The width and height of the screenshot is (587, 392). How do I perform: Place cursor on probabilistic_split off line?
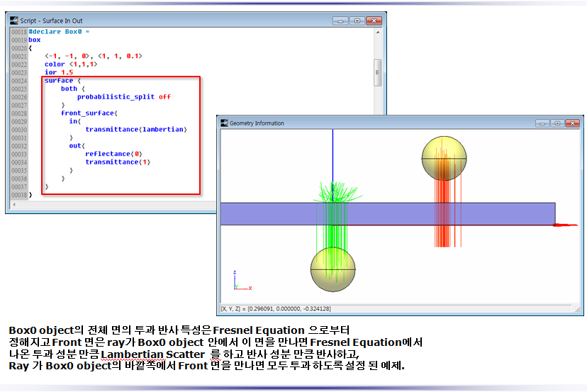tap(124, 97)
